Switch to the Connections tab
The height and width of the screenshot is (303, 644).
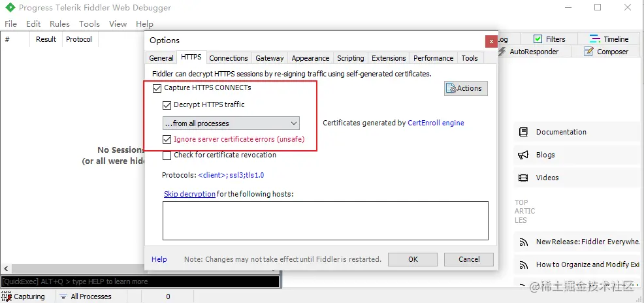229,58
